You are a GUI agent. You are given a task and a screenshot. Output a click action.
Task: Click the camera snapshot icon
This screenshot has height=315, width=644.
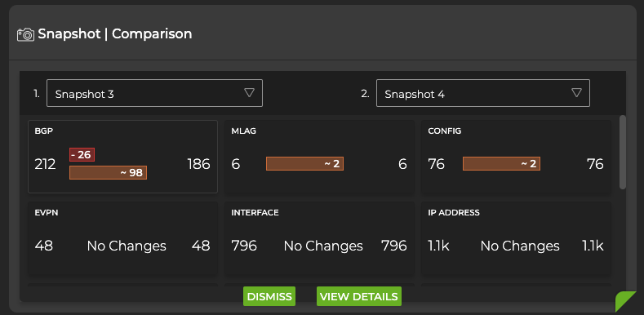(x=25, y=34)
